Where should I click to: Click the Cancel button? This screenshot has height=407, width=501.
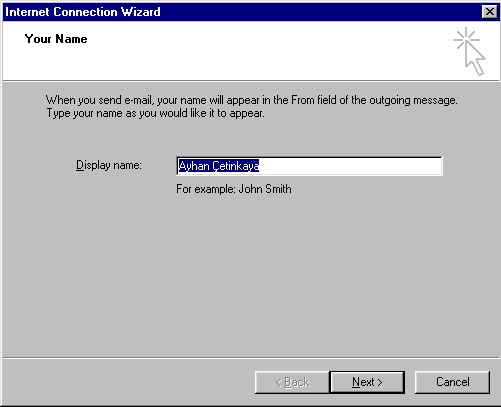(452, 382)
